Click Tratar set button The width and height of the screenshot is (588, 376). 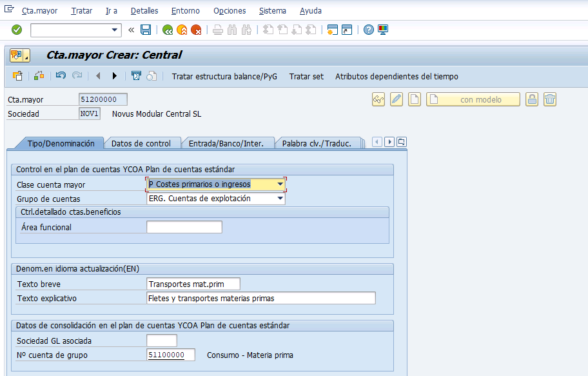(x=306, y=77)
